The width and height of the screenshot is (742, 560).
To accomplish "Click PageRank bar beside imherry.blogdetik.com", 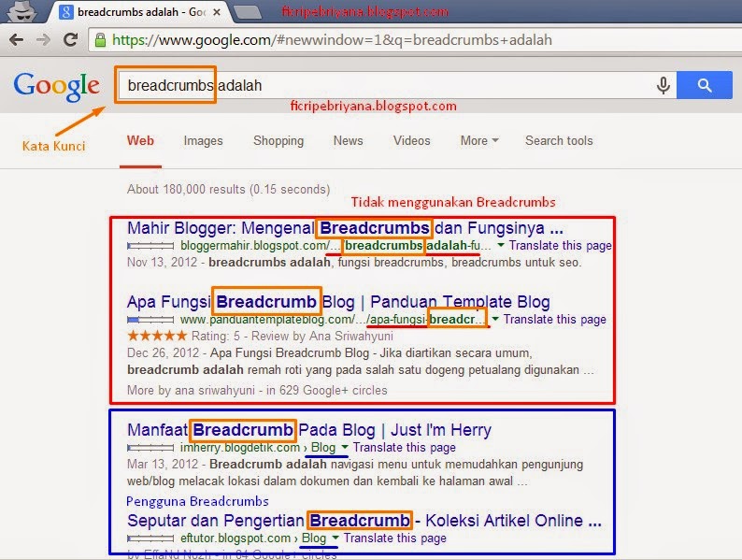I will click(150, 448).
